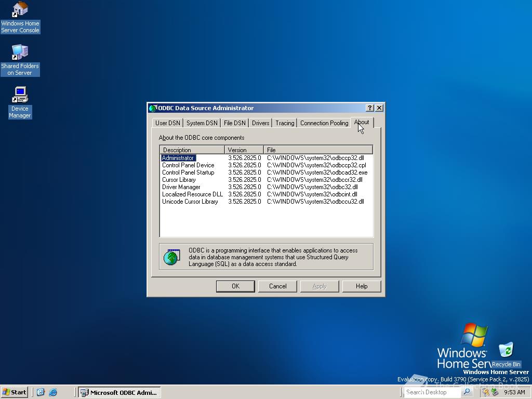The image size is (532, 399).
Task: Click the ODBC title bar globe icon
Action: pyautogui.click(x=153, y=108)
